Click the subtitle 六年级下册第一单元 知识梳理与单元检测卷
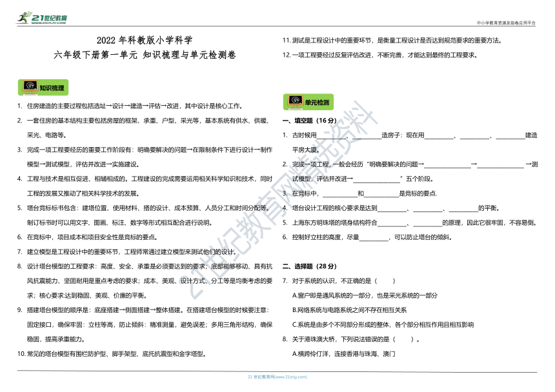555x392 pixels. (x=145, y=55)
